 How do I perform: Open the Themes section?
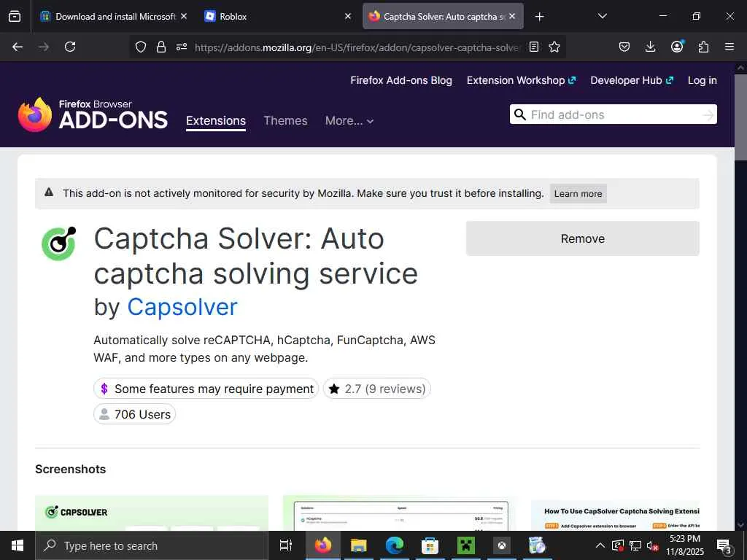click(285, 121)
